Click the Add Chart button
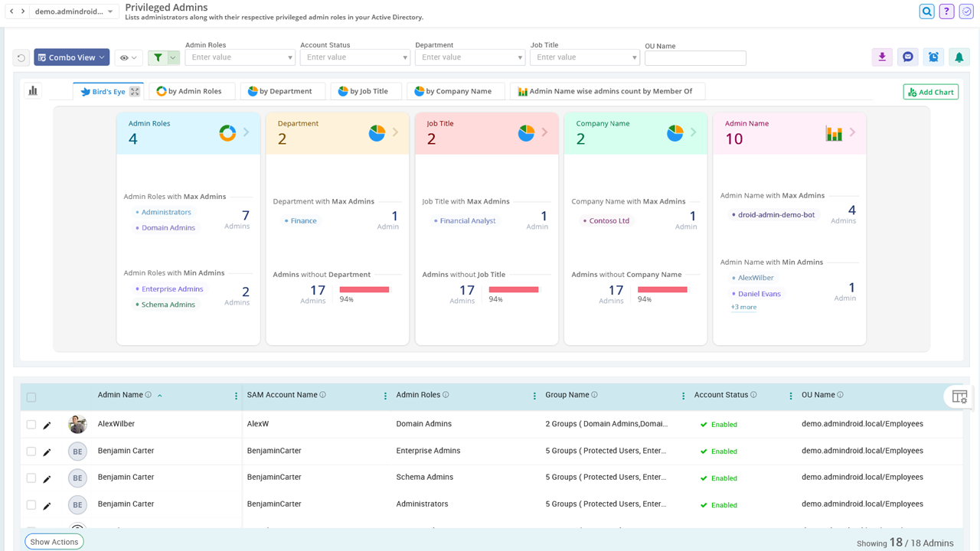The image size is (980, 551). 930,91
